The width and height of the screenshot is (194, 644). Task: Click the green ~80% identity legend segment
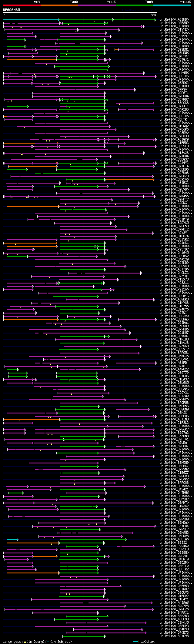(x=134, y=5)
